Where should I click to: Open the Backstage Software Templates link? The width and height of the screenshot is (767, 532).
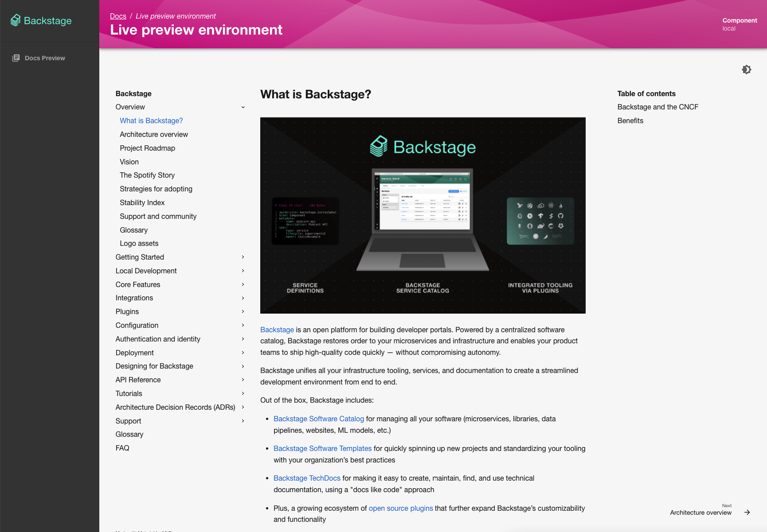click(322, 449)
